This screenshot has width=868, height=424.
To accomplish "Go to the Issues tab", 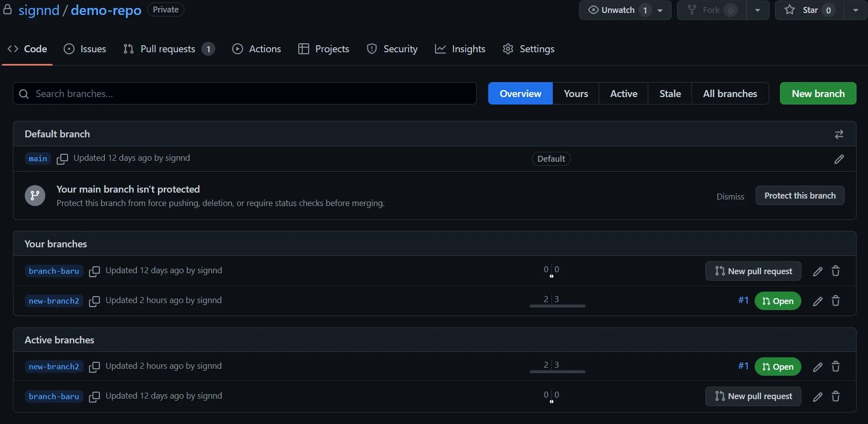I will 85,49.
